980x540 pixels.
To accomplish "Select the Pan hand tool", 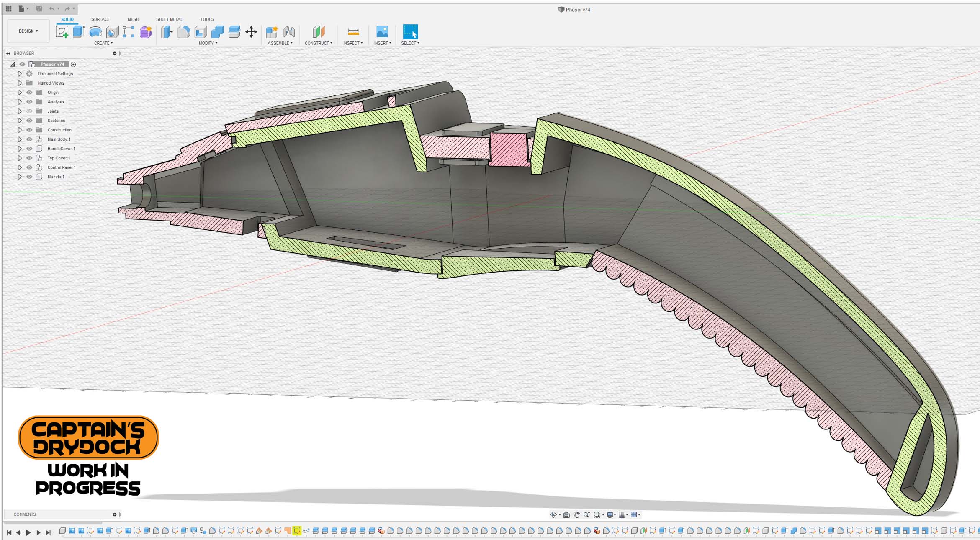I will coord(576,514).
